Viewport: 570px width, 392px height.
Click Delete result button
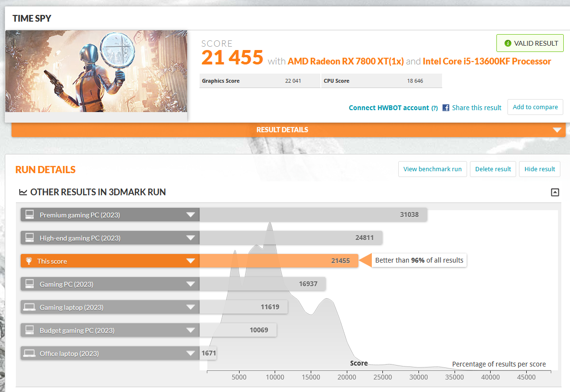[493, 169]
